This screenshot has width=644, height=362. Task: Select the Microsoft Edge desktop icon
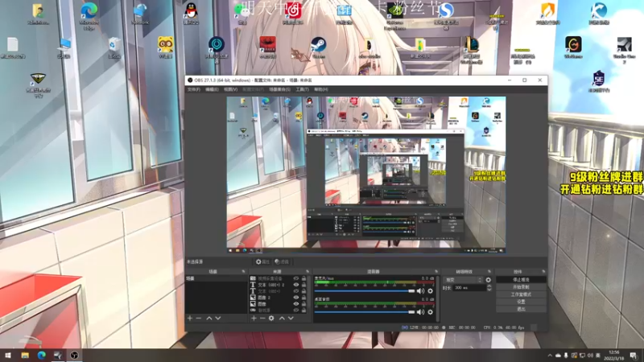pyautogui.click(x=89, y=15)
